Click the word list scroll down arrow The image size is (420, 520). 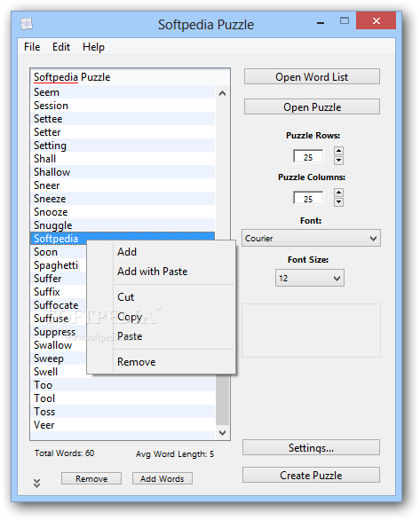tap(222, 432)
